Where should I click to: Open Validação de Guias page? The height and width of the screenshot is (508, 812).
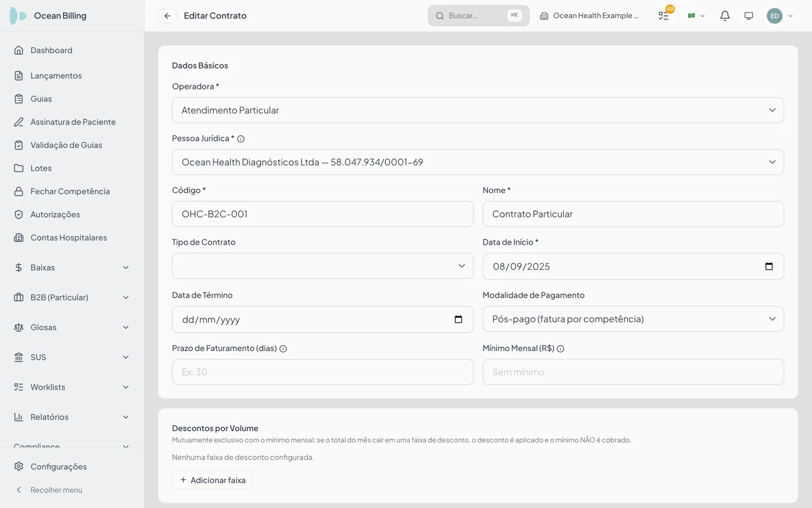click(72, 145)
